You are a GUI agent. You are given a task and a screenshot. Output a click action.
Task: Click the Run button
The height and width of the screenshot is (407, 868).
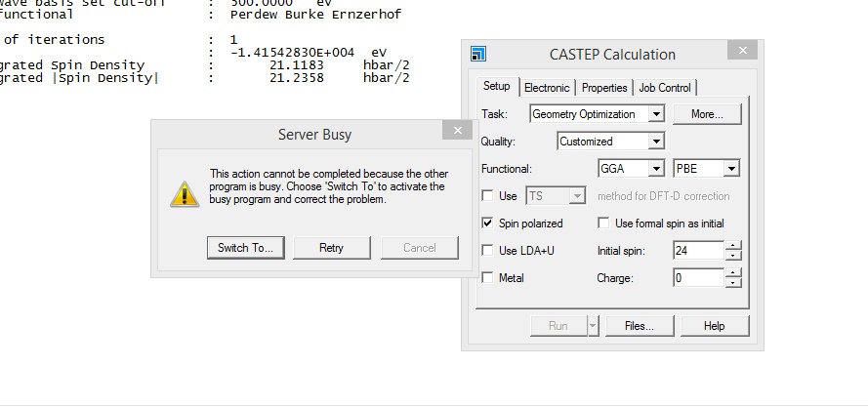point(558,326)
